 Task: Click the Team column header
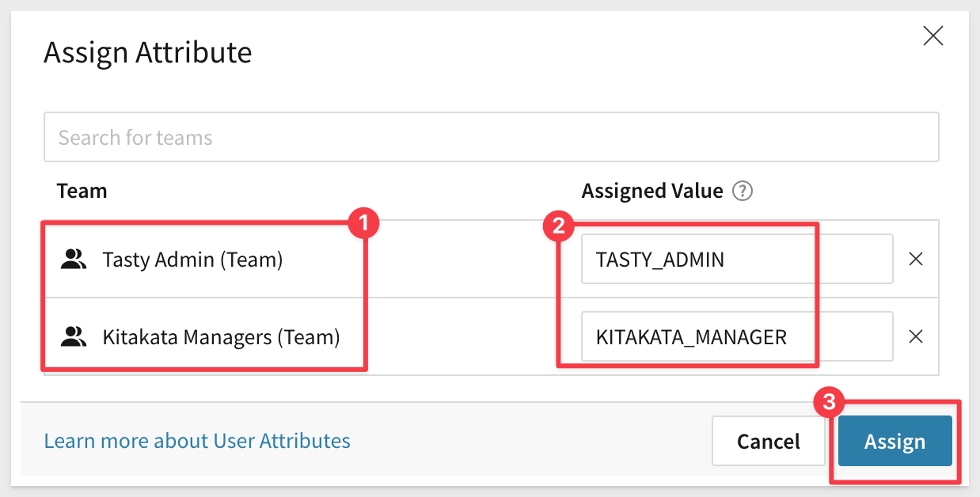click(x=82, y=191)
